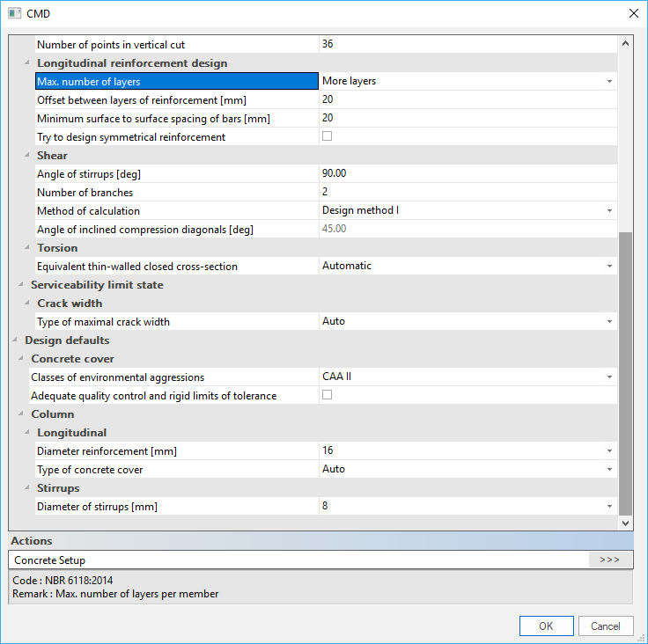The height and width of the screenshot is (644, 648).
Task: Collapse the Design defaults group
Action: [15, 340]
